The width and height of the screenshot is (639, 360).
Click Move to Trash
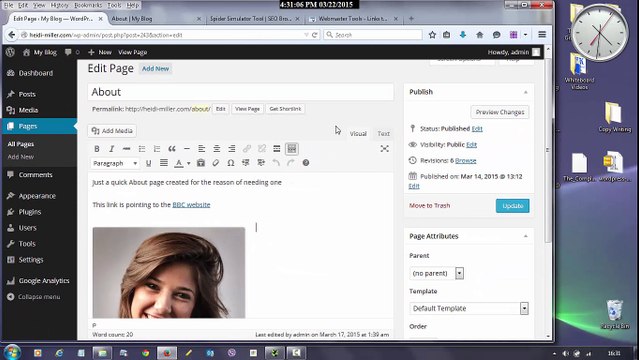pos(430,205)
